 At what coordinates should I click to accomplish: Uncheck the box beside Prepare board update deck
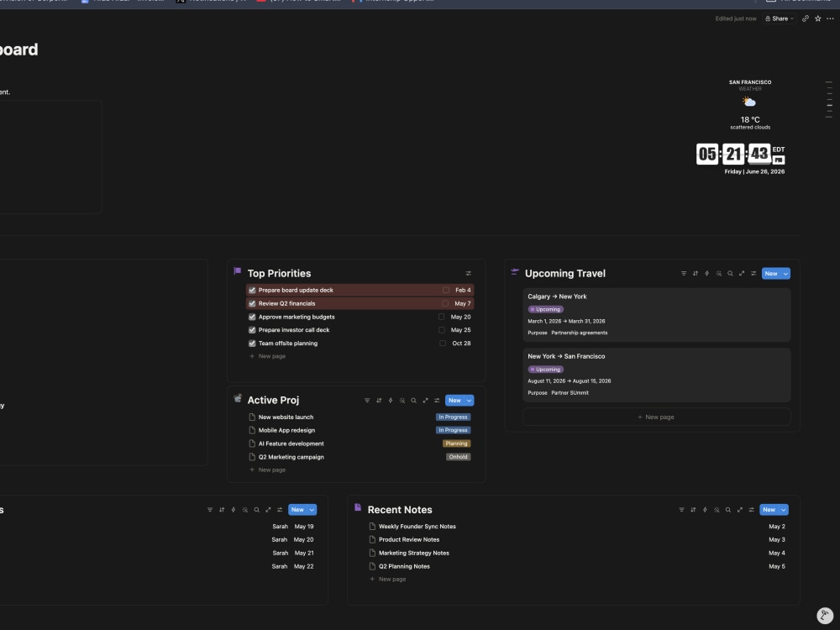pos(252,290)
